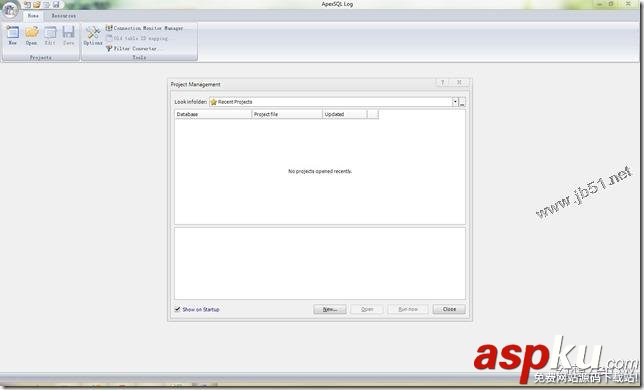
Task: Click the browse ellipsis button beside folder dropdown
Action: (x=462, y=102)
